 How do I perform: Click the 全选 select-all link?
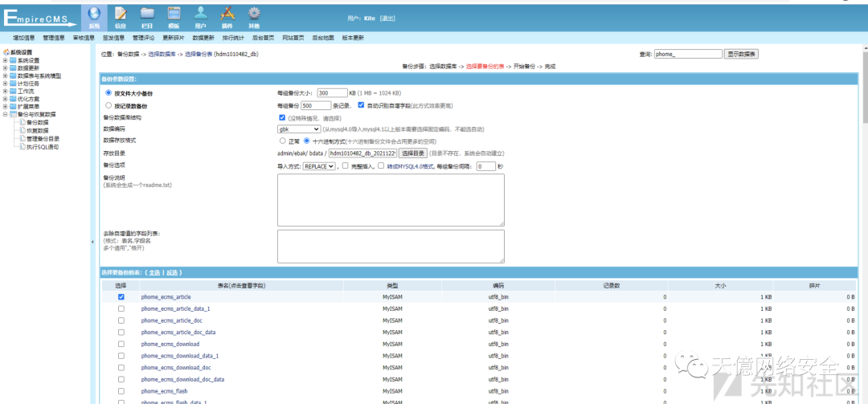click(154, 273)
